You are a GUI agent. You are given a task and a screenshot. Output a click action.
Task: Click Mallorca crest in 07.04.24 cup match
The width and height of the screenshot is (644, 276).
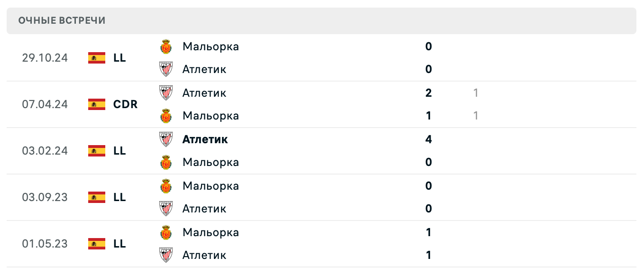[166, 116]
